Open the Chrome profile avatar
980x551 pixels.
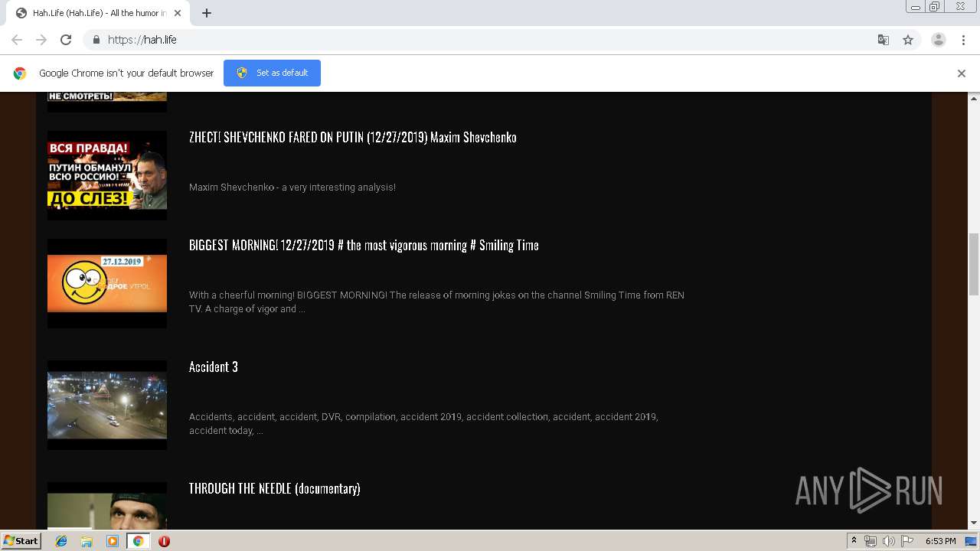pyautogui.click(x=939, y=40)
